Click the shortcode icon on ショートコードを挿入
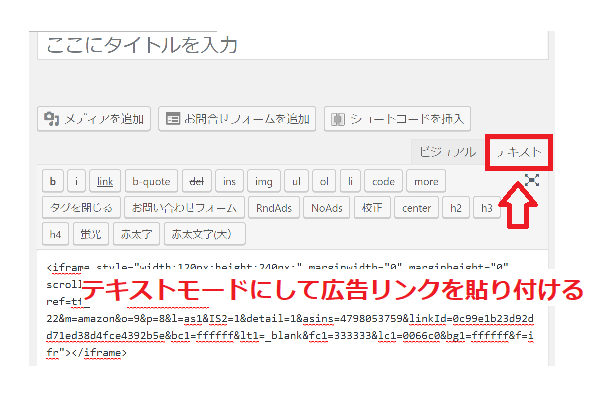 [338, 119]
